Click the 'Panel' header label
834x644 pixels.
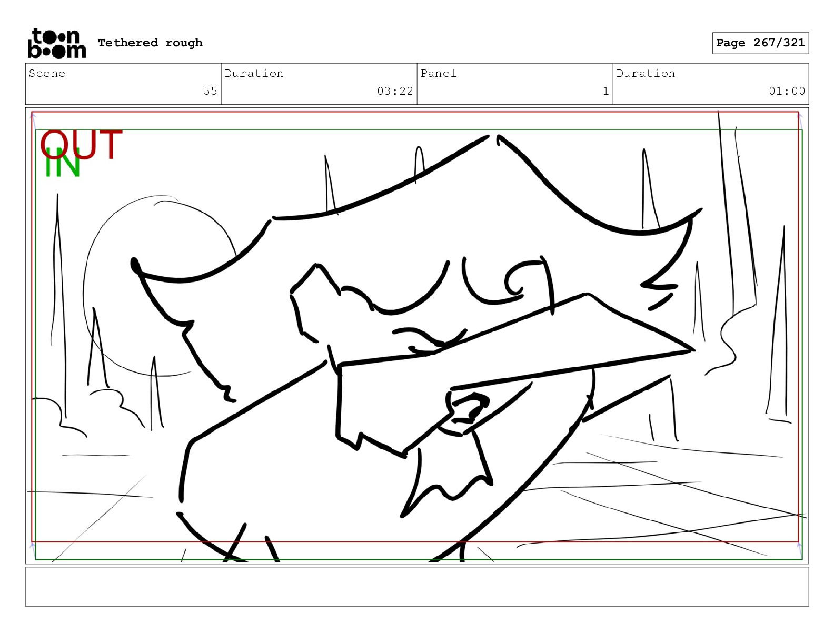click(x=439, y=73)
